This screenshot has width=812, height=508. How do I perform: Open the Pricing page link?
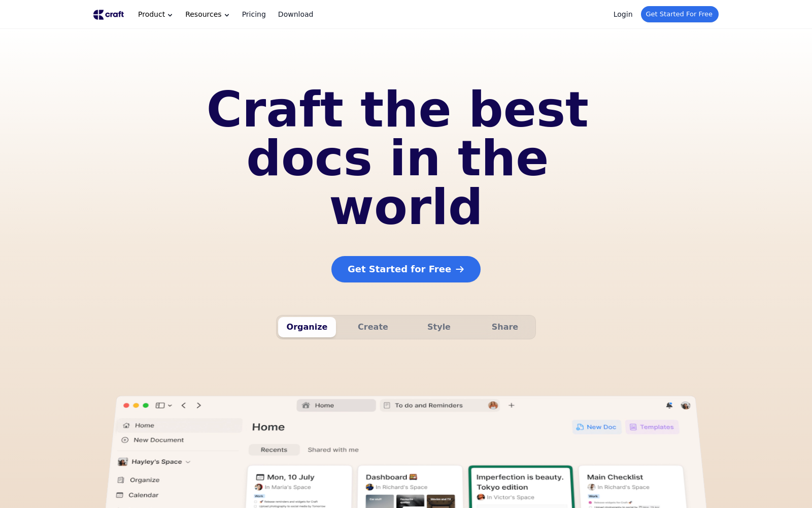254,14
